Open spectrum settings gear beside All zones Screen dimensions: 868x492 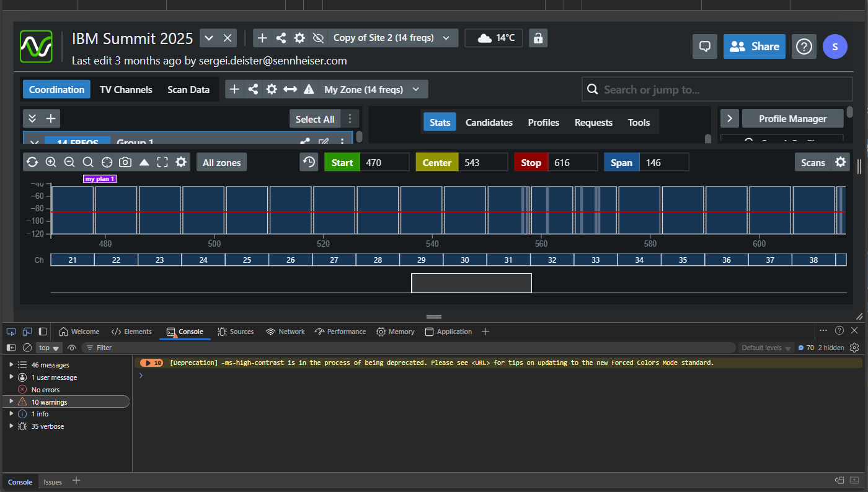(x=181, y=162)
